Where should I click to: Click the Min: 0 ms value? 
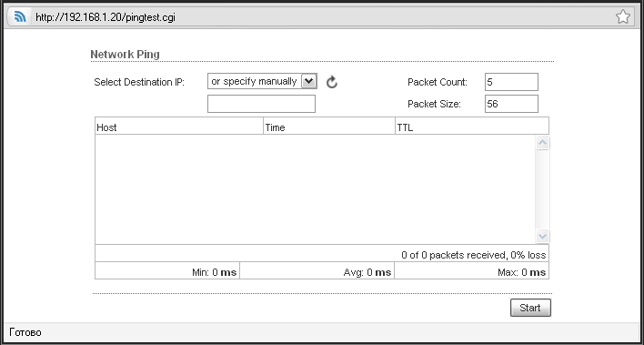point(214,272)
